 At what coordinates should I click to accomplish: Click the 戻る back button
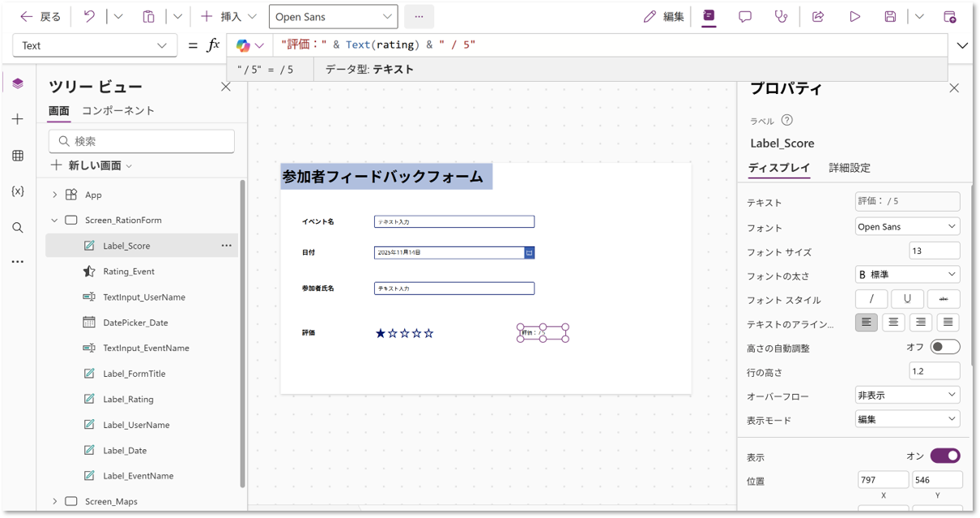40,16
